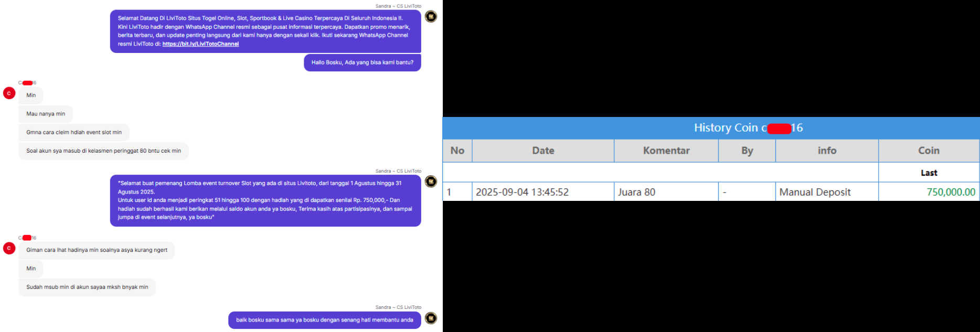Click 'Gmna cara cleim hdiah event slot min' message

click(74, 132)
